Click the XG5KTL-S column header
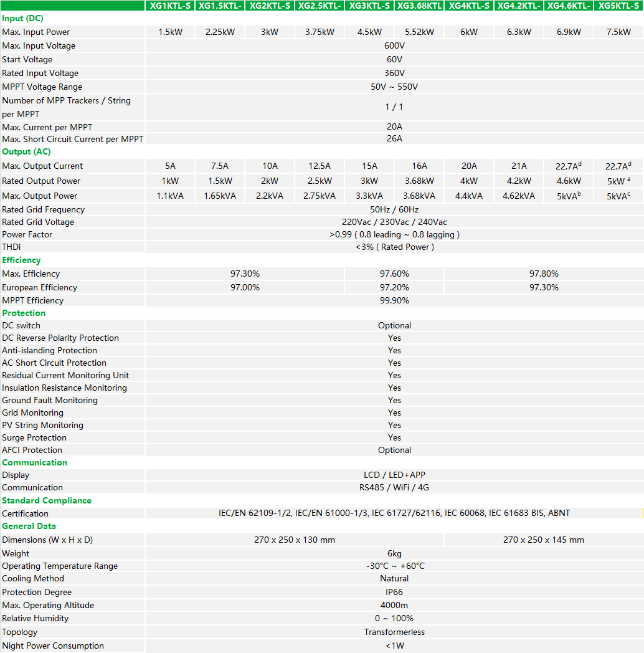Screen dimensions: 644x653 (x=618, y=6)
